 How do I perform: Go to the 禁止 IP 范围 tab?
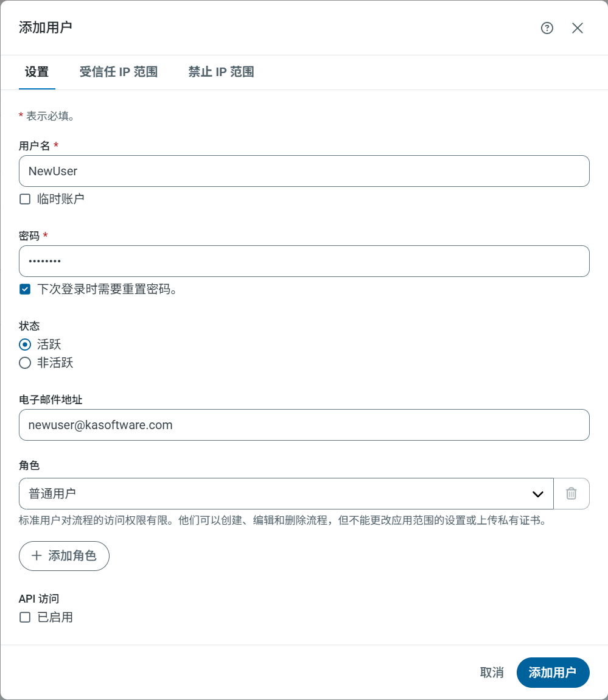tap(221, 72)
